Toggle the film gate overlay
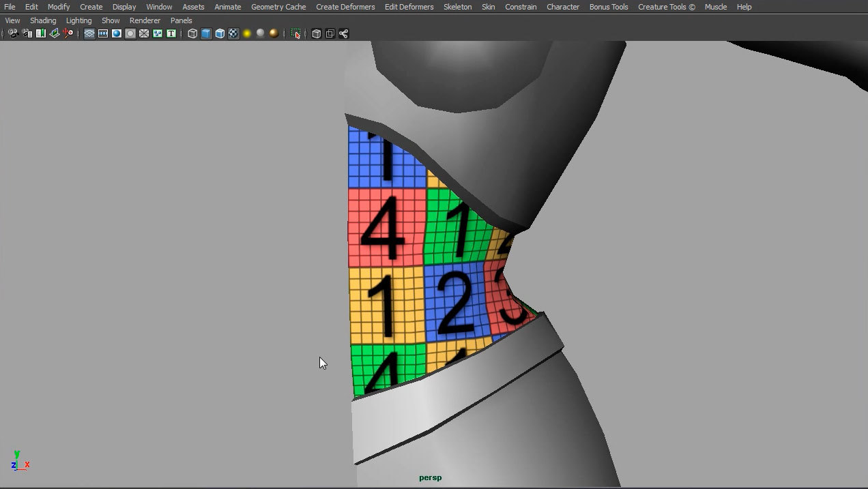868x489 pixels. pos(103,33)
